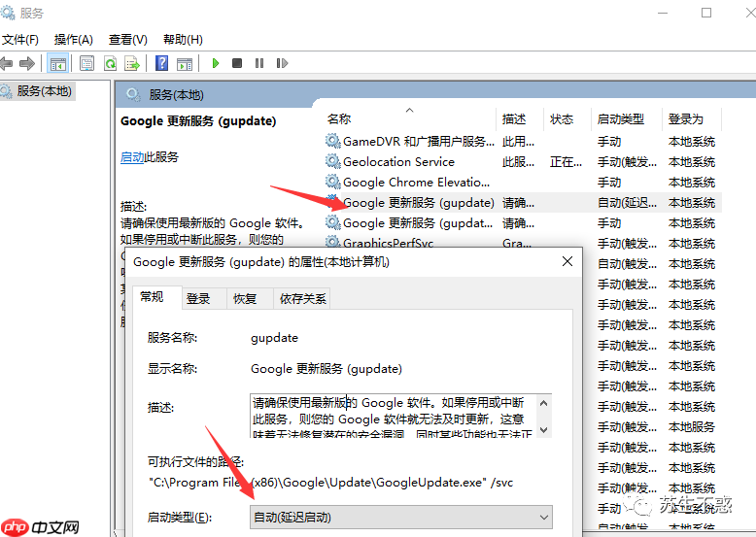The height and width of the screenshot is (537, 756).
Task: Pause service with the pause icon
Action: 259,63
